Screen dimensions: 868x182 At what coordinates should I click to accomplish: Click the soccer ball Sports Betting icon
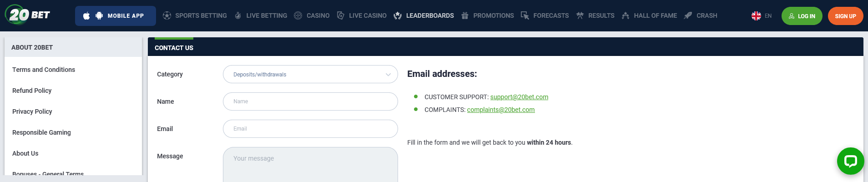click(167, 15)
